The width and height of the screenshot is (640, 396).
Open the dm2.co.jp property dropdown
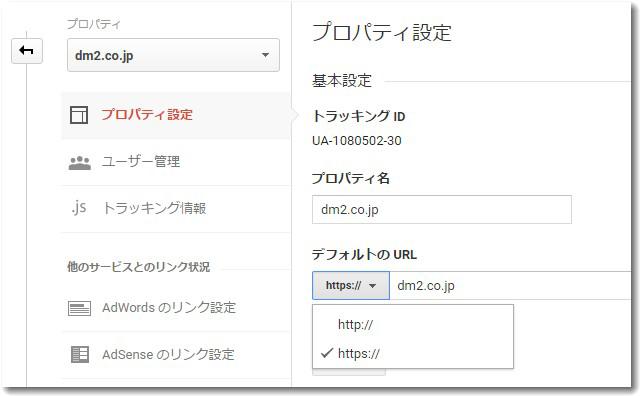tap(173, 55)
